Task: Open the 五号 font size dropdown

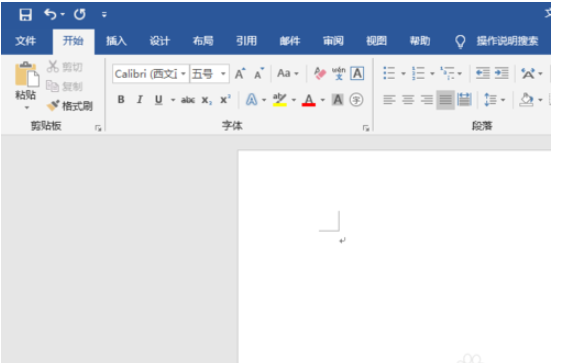Action: 223,74
